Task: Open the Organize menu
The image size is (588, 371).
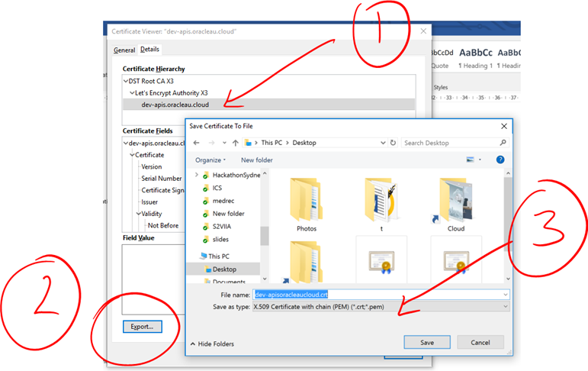Action: coord(210,160)
